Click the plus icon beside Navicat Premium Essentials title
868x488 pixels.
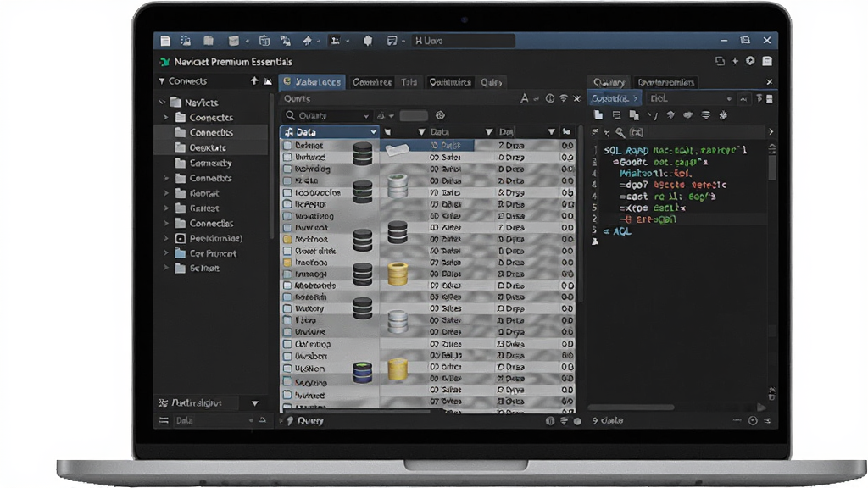pos(735,61)
